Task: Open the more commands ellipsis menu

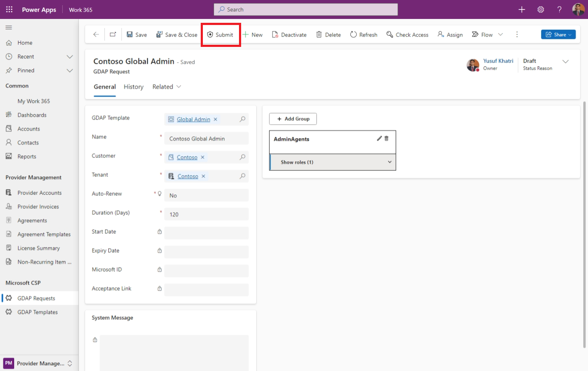Action: click(517, 34)
